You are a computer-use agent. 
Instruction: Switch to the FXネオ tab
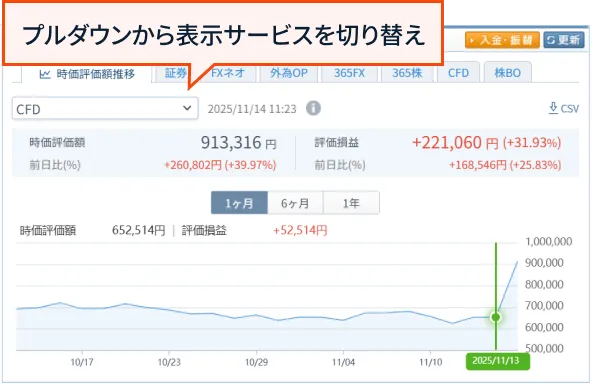point(228,73)
